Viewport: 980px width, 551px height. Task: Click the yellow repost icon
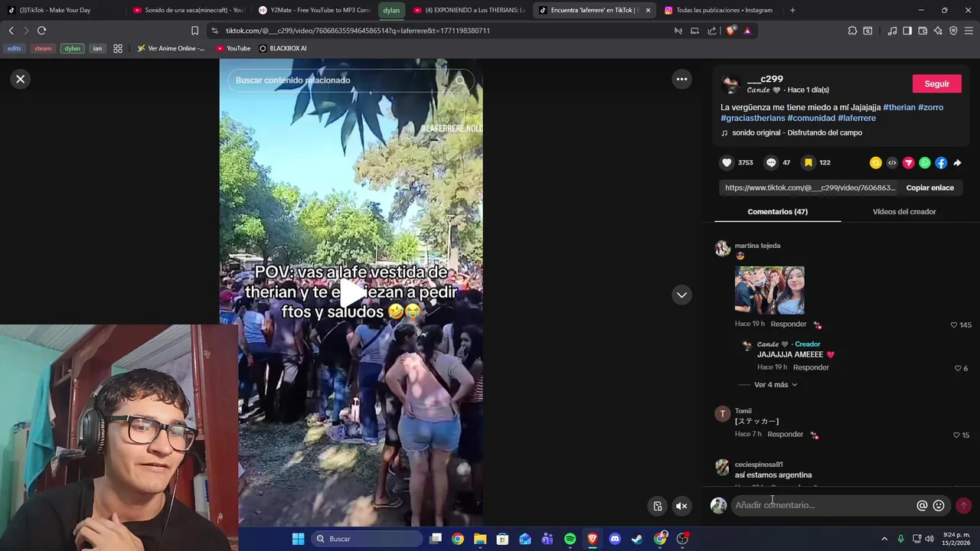click(x=876, y=162)
